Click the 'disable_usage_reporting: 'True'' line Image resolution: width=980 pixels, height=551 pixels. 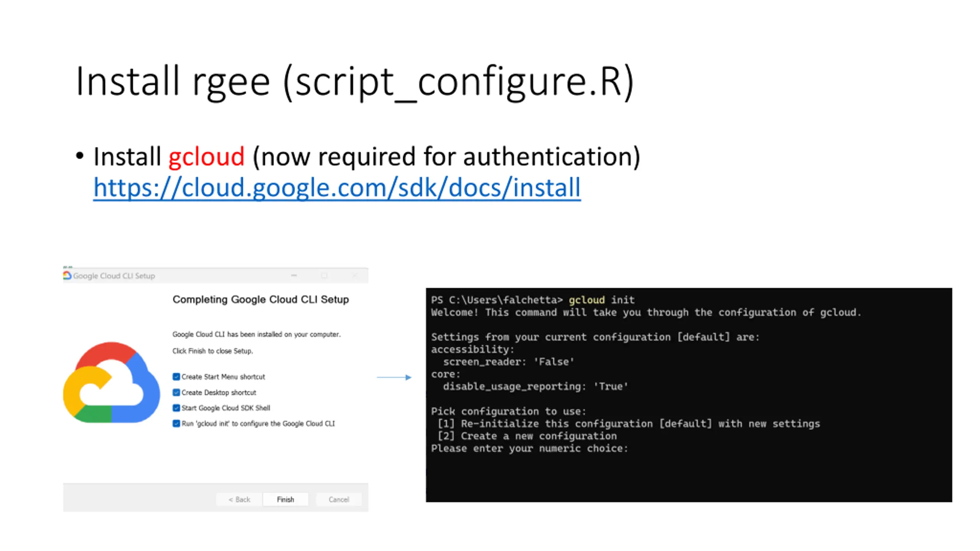tap(536, 386)
